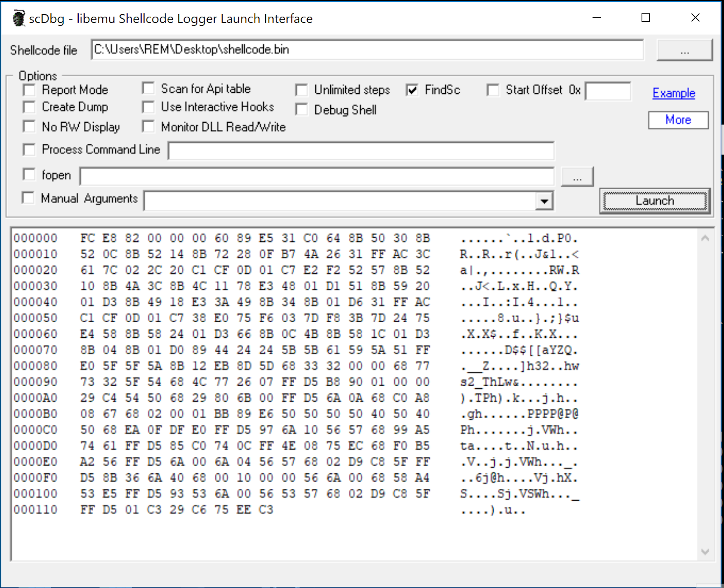
Task: Check the No RW Display box
Action: pos(29,127)
